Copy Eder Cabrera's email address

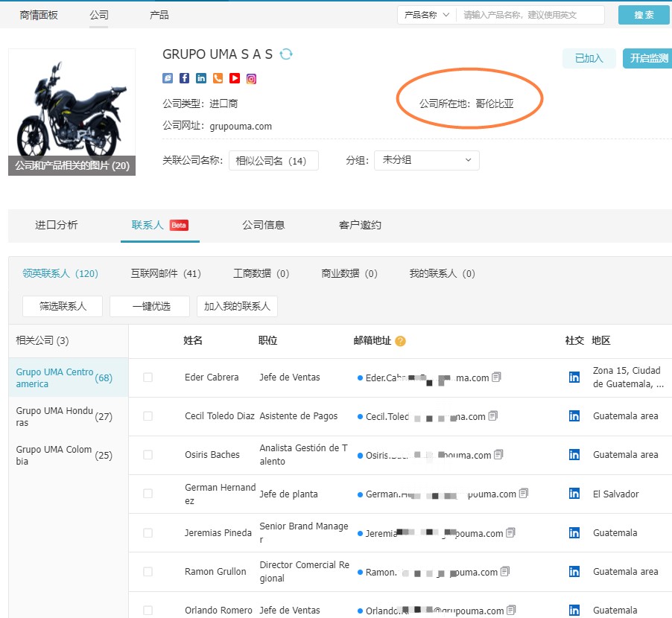(496, 377)
